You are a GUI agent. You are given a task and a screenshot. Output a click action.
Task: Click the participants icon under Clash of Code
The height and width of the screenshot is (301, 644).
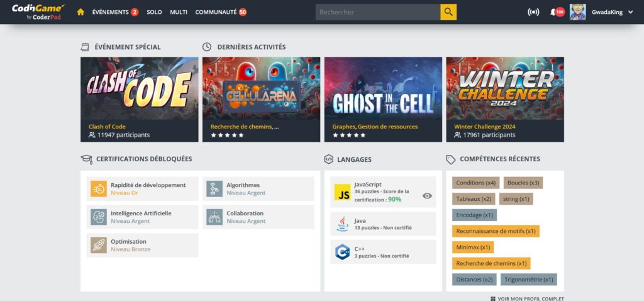(92, 135)
